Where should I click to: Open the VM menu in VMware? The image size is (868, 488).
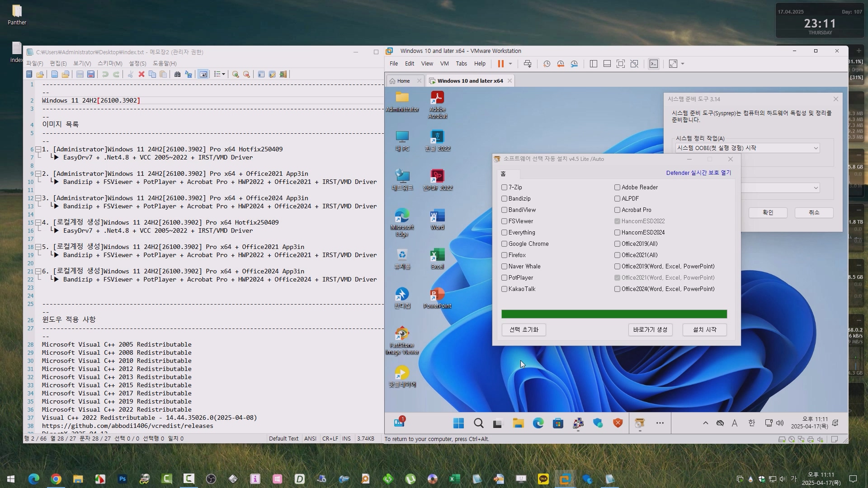444,64
